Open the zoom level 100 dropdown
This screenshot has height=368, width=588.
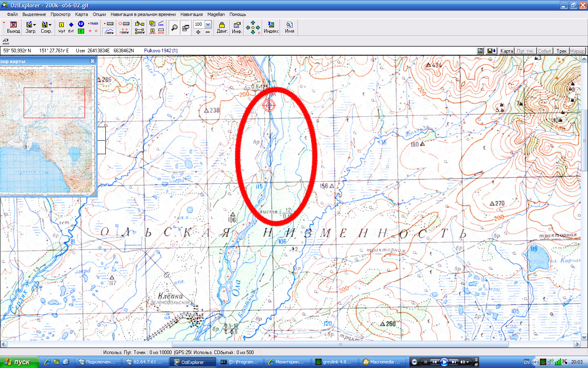208,24
